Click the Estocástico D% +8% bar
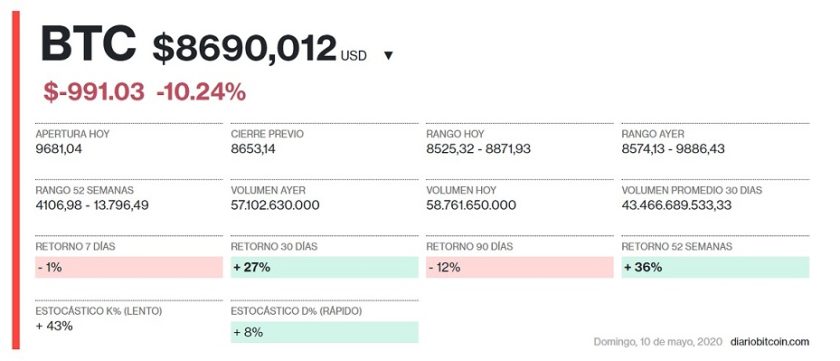The image size is (840, 361). point(325,332)
